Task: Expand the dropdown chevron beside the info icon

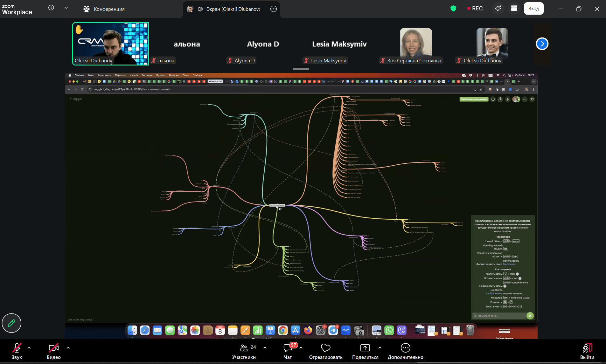Action: pyautogui.click(x=66, y=8)
